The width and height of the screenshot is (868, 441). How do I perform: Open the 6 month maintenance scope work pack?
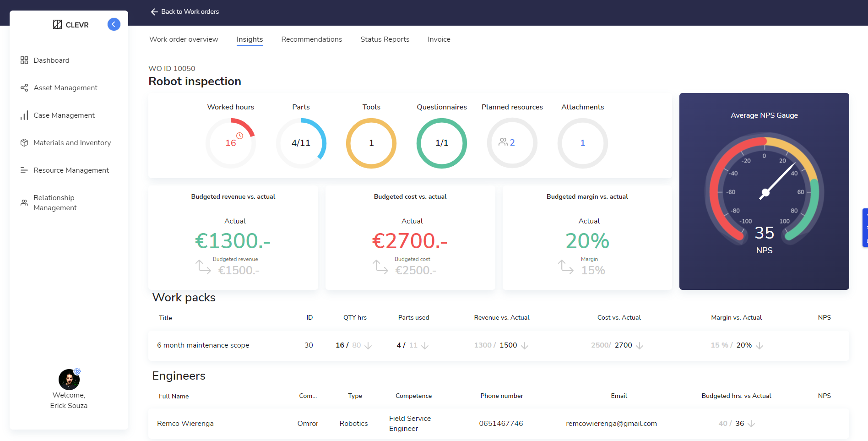point(203,345)
